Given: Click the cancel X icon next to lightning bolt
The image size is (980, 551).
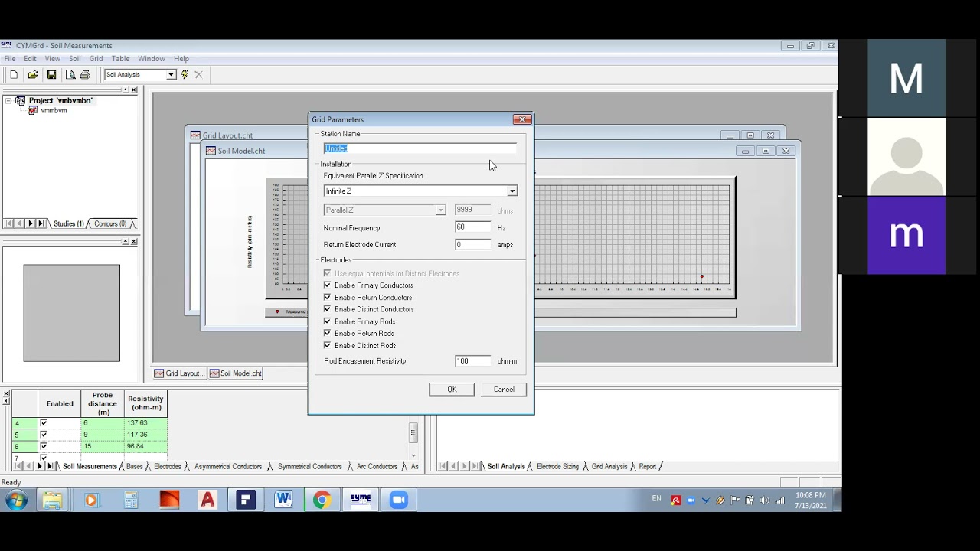Looking at the screenshot, I should point(198,74).
